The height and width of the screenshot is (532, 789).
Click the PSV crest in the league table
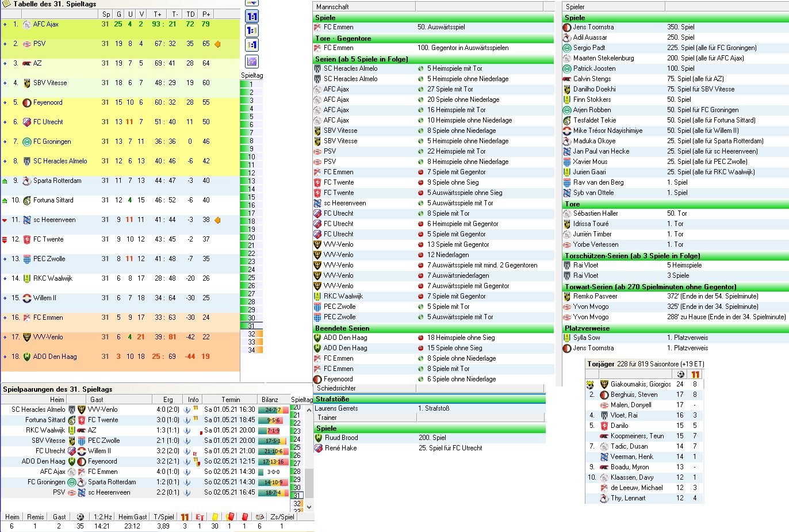[26, 44]
